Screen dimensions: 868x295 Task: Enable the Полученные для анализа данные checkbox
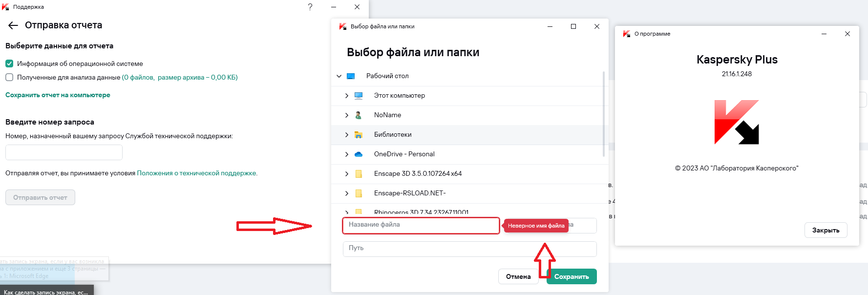point(9,77)
